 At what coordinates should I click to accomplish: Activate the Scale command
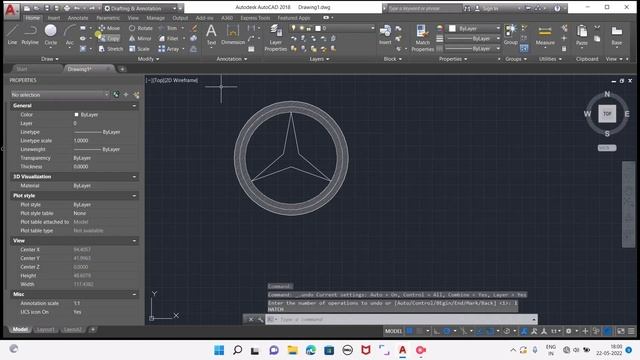point(139,49)
